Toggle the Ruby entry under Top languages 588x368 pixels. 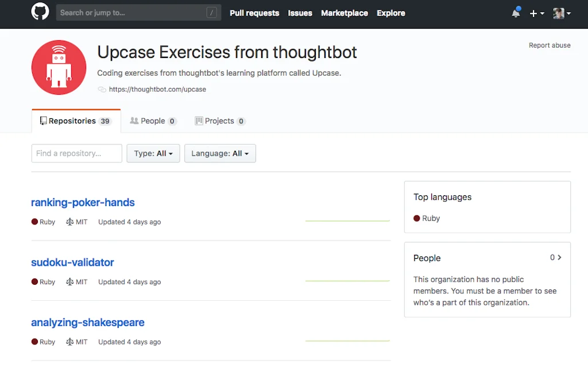tap(428, 218)
